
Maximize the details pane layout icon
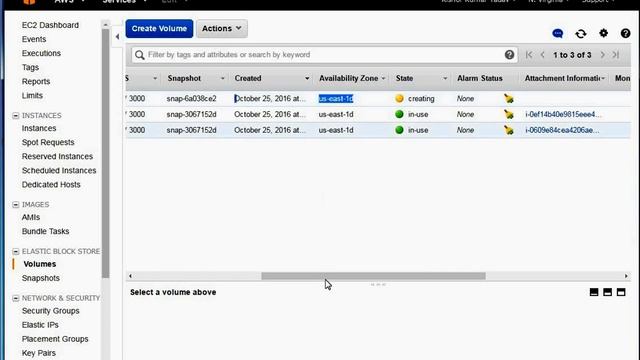[x=621, y=292]
